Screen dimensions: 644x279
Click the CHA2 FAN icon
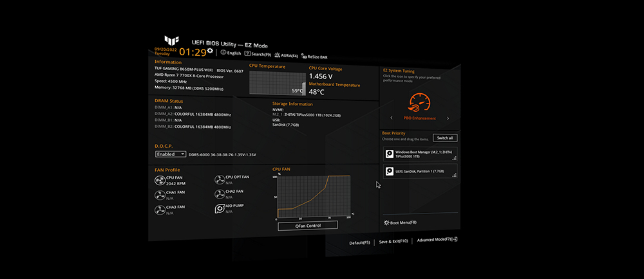point(220,194)
